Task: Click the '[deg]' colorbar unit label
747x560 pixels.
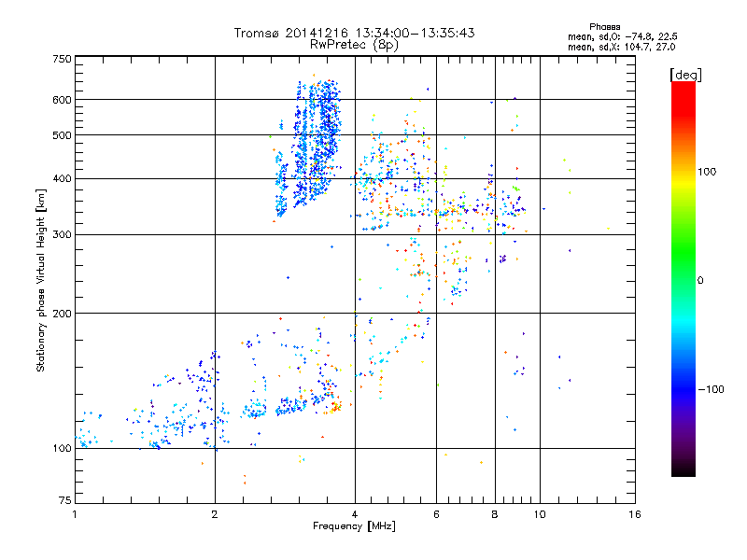Action: point(685,75)
